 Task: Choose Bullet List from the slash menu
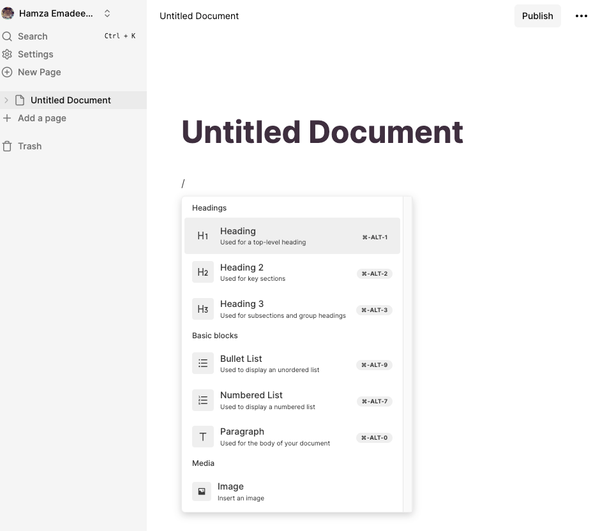[x=292, y=364]
